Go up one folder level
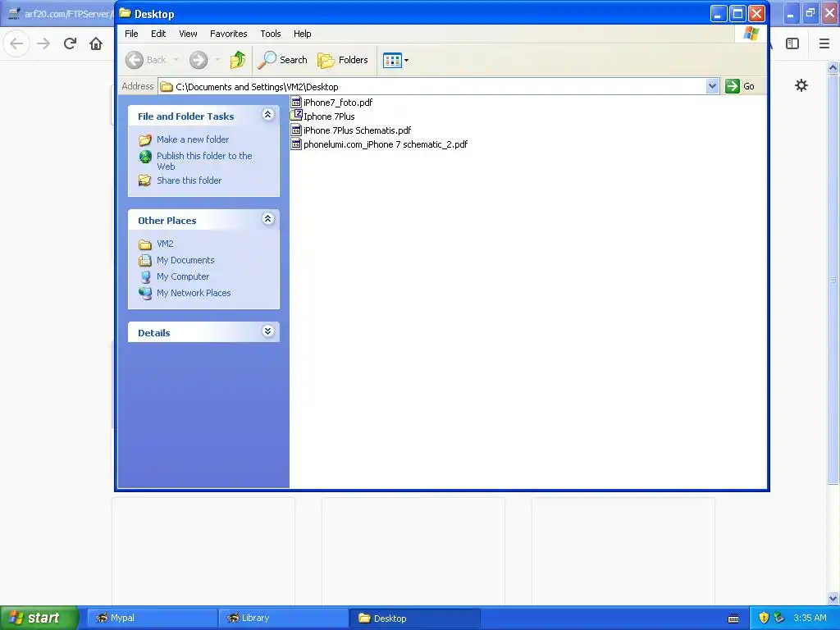This screenshot has width=840, height=630. pyautogui.click(x=237, y=60)
